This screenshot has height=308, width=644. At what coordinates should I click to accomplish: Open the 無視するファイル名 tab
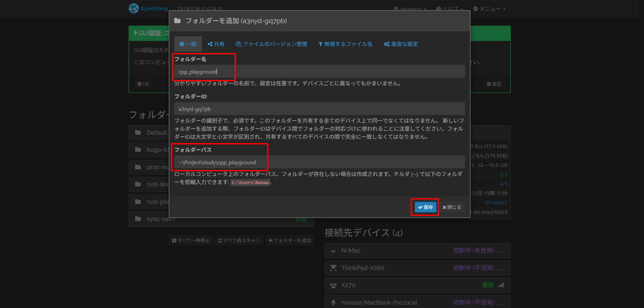click(345, 44)
